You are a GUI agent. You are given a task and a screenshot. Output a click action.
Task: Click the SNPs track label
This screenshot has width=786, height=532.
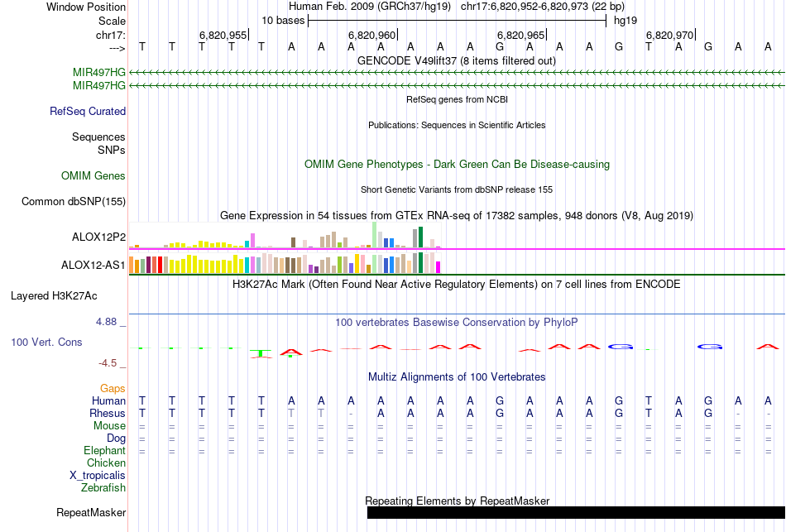[x=112, y=150]
